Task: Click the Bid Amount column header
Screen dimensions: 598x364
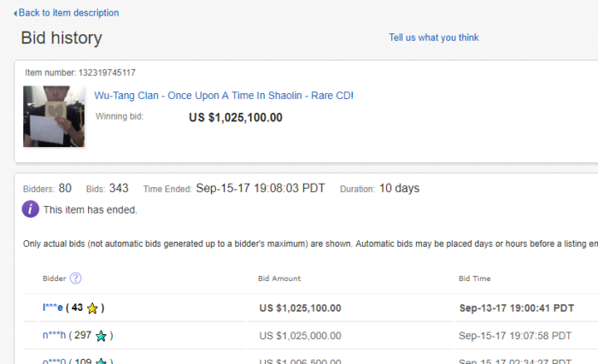Action: tap(279, 279)
